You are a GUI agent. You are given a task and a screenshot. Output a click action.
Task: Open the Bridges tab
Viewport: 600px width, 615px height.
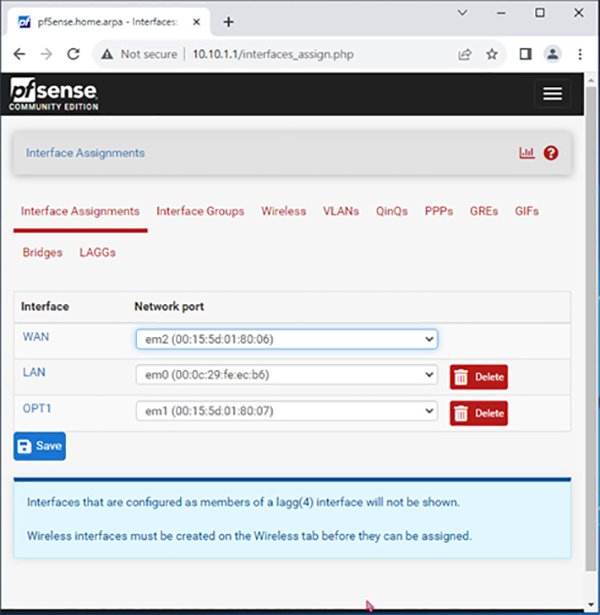tap(42, 253)
